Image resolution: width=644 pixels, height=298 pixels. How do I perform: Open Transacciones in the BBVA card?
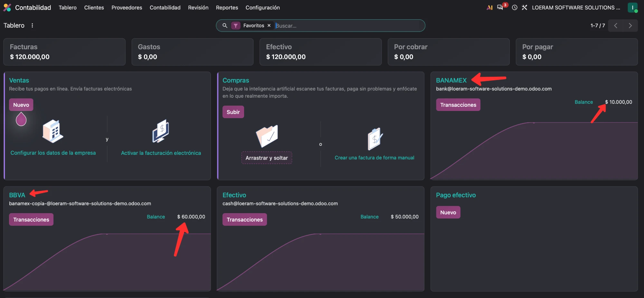click(x=31, y=220)
